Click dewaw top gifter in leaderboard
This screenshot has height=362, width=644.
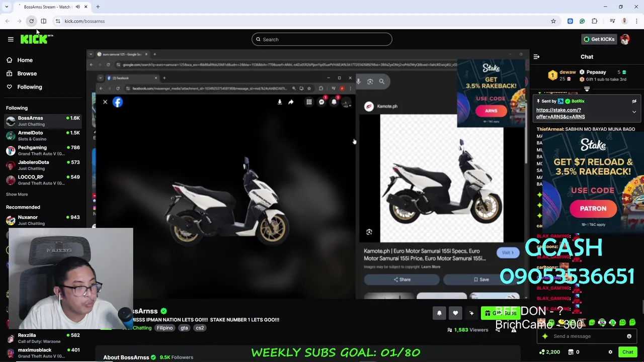point(562,75)
